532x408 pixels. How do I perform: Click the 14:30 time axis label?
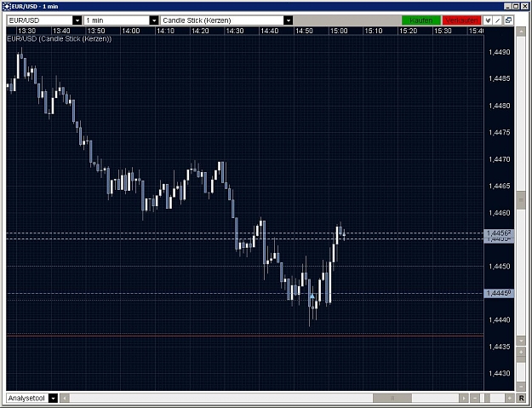(x=235, y=31)
